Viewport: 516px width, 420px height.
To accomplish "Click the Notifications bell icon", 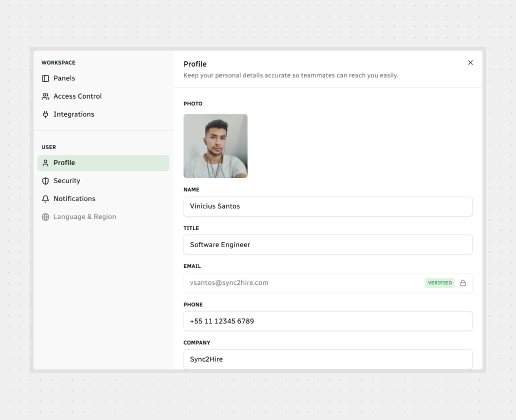I will [x=45, y=199].
